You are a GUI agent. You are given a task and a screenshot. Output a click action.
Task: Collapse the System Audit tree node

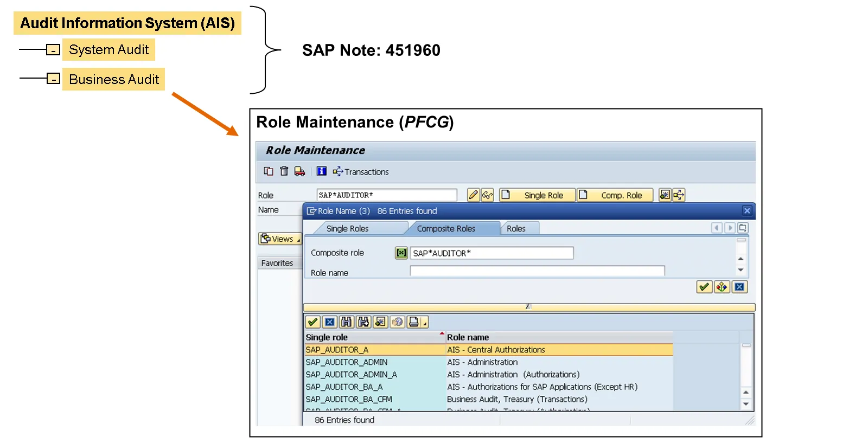[53, 50]
